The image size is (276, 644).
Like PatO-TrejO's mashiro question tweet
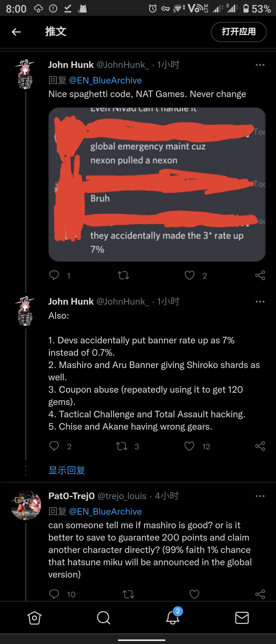pos(194,594)
